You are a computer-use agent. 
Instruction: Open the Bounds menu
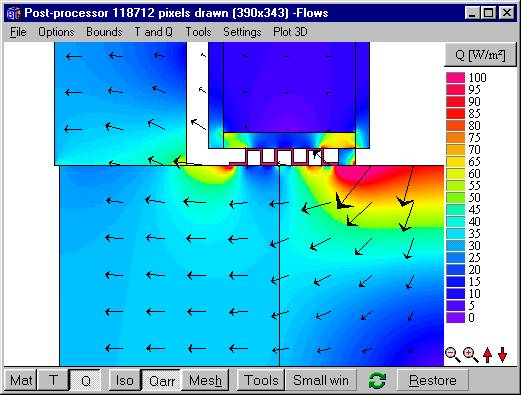(104, 32)
